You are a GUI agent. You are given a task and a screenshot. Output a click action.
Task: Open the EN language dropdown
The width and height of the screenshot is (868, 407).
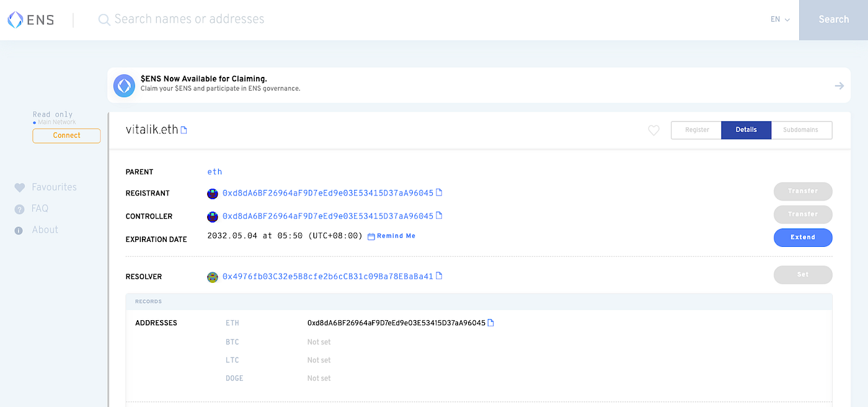tap(779, 19)
